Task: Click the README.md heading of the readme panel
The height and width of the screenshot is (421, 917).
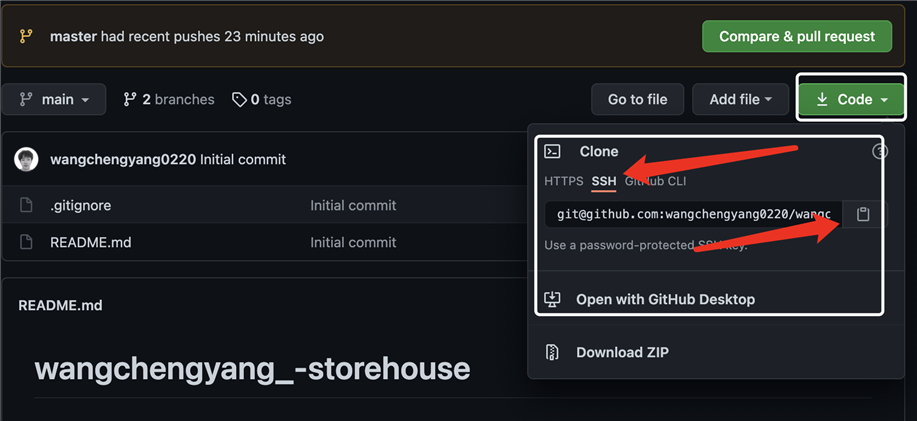Action: (x=60, y=305)
